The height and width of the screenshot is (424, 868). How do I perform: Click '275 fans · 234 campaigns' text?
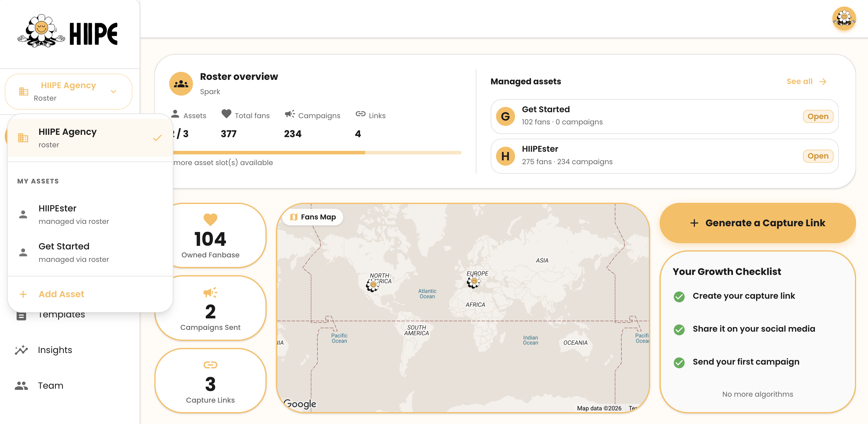tap(567, 162)
